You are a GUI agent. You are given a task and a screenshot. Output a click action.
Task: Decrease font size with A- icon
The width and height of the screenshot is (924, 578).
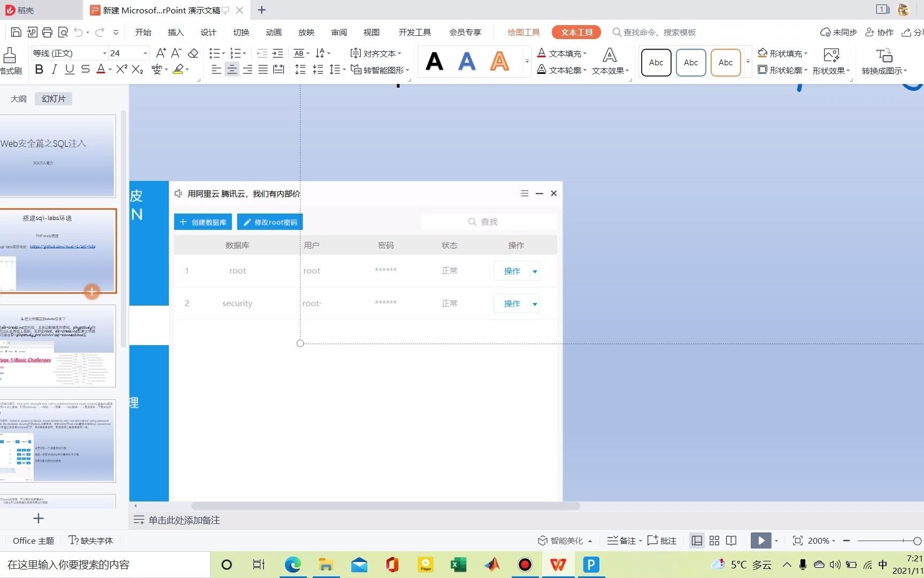coord(176,53)
